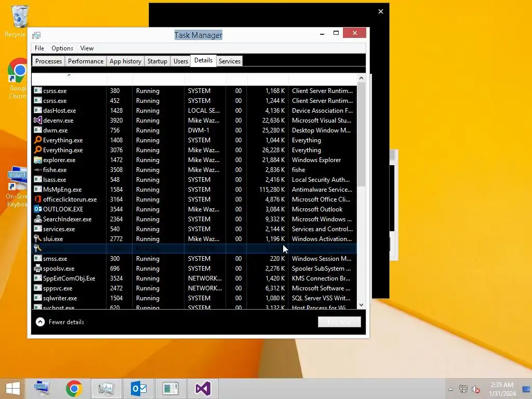The width and height of the screenshot is (532, 399).
Task: Switch to the Services tab
Action: click(229, 61)
